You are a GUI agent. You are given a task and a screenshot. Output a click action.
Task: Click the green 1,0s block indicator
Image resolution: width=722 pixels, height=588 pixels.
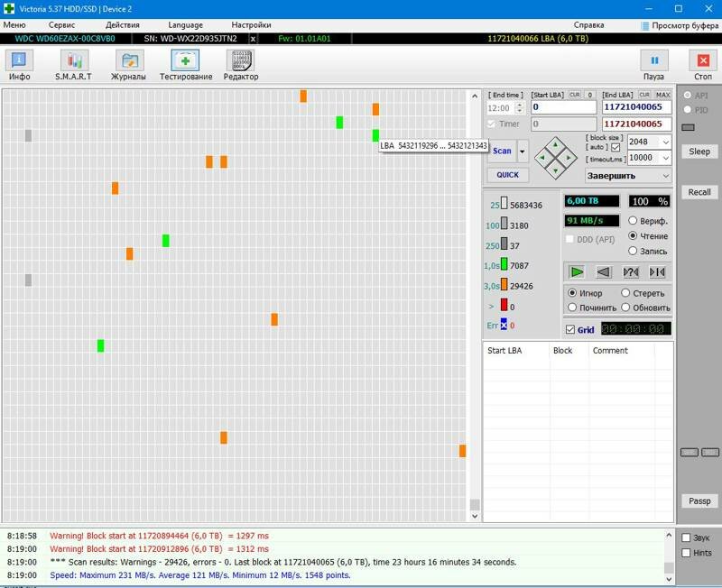pyautogui.click(x=504, y=263)
